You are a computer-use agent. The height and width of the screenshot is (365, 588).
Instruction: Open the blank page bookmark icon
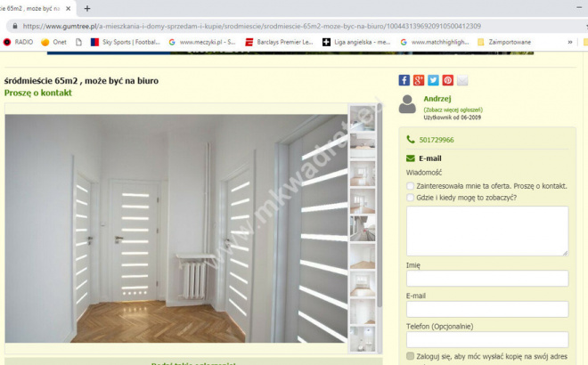[x=78, y=42]
